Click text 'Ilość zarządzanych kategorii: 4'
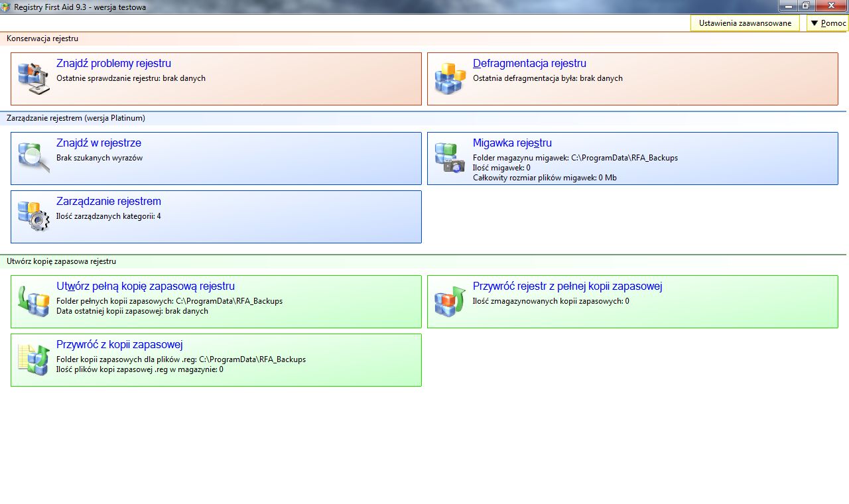Viewport: 849px width, 504px height. (109, 216)
